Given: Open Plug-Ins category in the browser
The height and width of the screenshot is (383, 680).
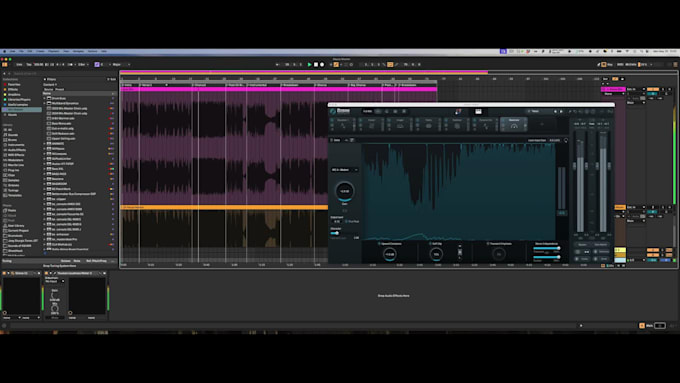Looking at the screenshot, I should [14, 170].
